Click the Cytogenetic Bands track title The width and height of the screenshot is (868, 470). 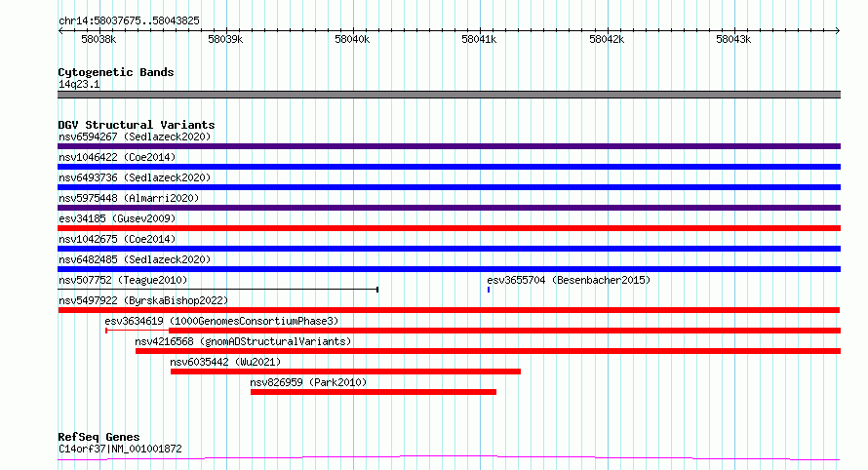coord(116,72)
